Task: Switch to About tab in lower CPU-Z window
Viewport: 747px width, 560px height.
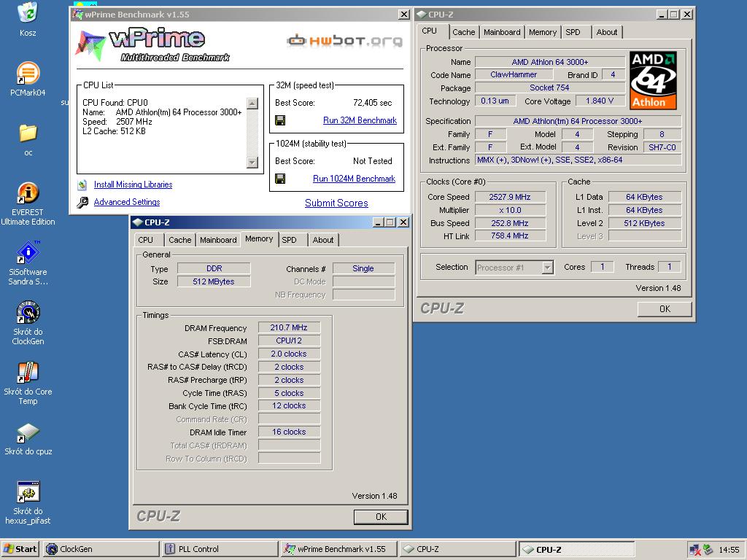Action: click(x=323, y=240)
